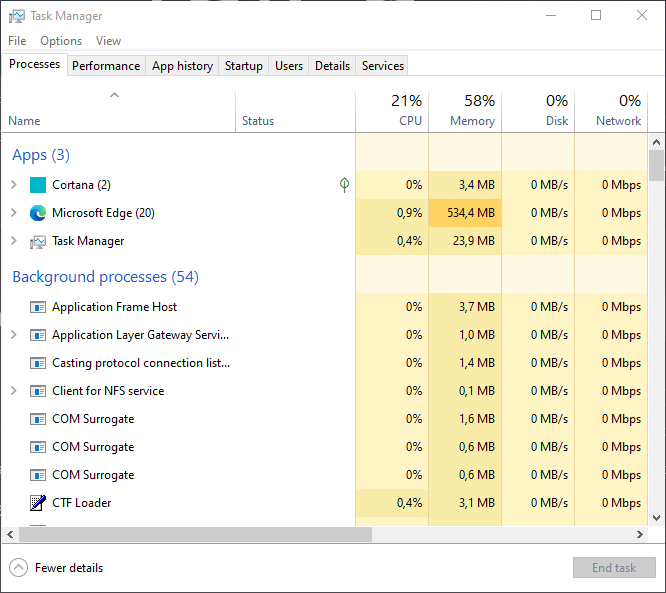Screen dimensions: 666x593
Task: Click the Background processes (54) heading
Action: click(105, 277)
